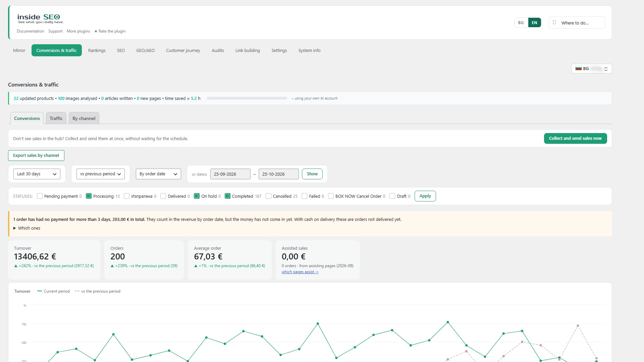The width and height of the screenshot is (644, 362).
Task: Open the Customer journey menu item
Action: (183, 51)
